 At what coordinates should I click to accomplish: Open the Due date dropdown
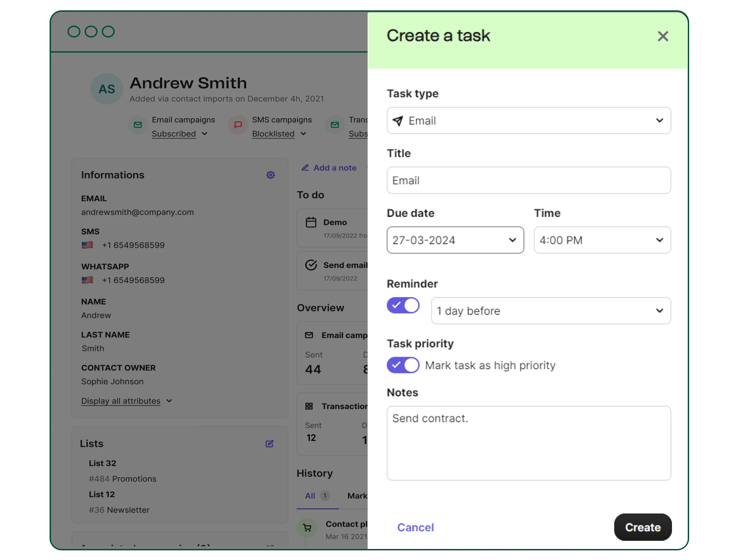pyautogui.click(x=512, y=240)
